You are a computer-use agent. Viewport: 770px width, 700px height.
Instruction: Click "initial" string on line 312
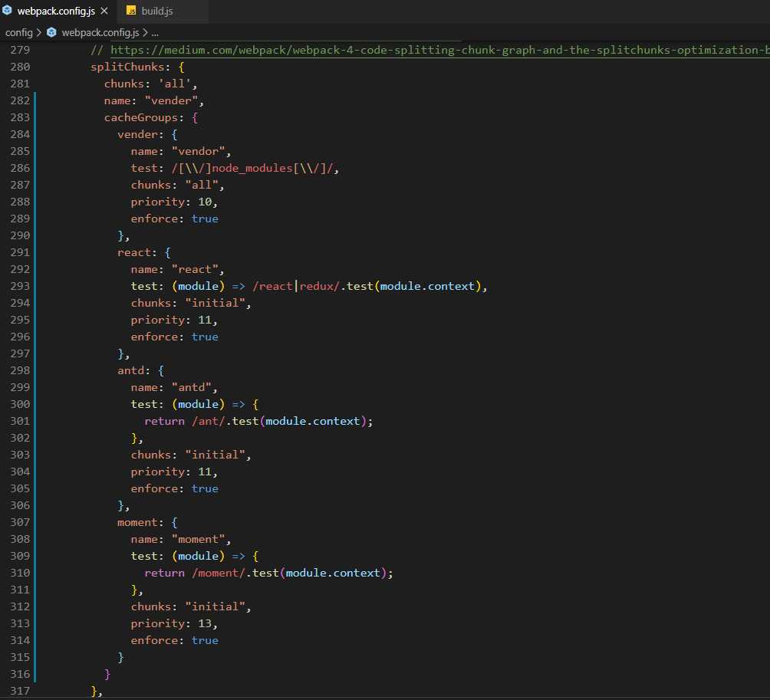215,606
